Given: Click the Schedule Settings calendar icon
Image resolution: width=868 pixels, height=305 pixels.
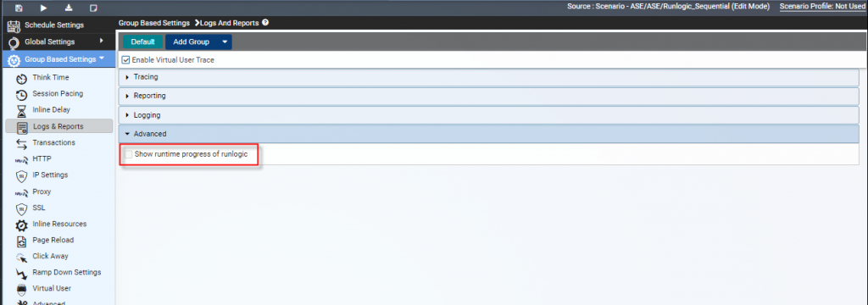Looking at the screenshot, I should 14,25.
